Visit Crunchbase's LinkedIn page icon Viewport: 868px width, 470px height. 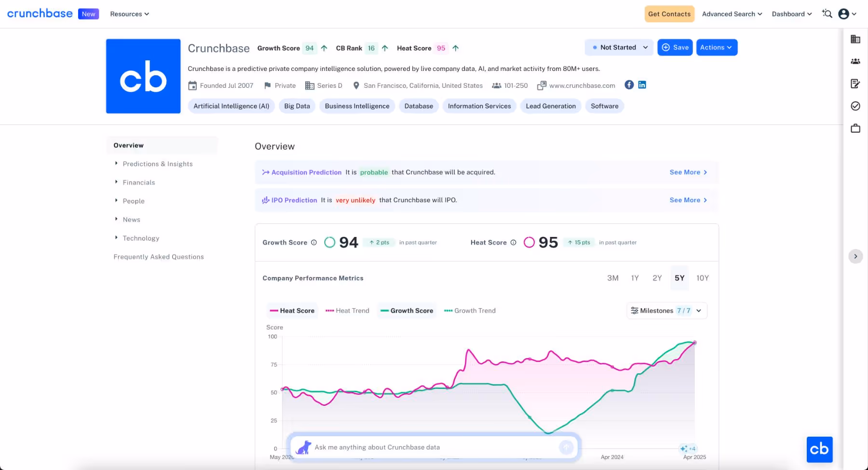click(642, 85)
